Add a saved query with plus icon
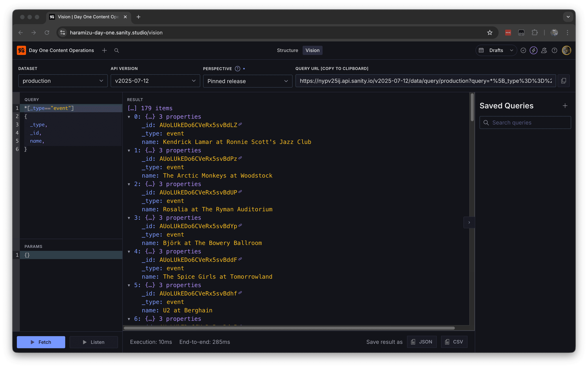588x368 pixels. (565, 106)
